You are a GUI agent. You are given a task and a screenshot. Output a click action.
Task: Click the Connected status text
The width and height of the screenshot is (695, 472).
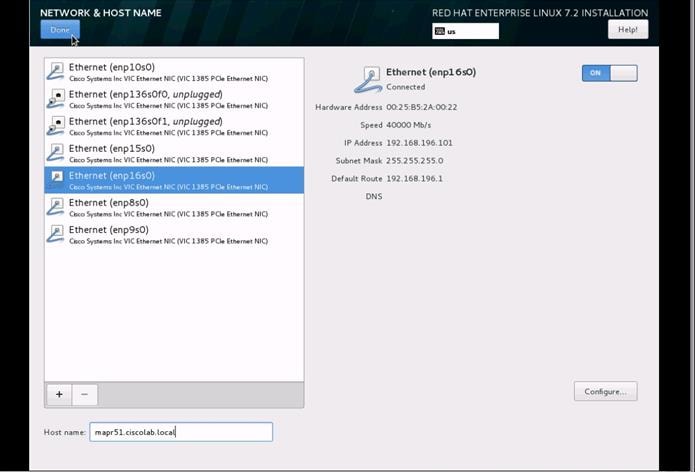point(406,87)
